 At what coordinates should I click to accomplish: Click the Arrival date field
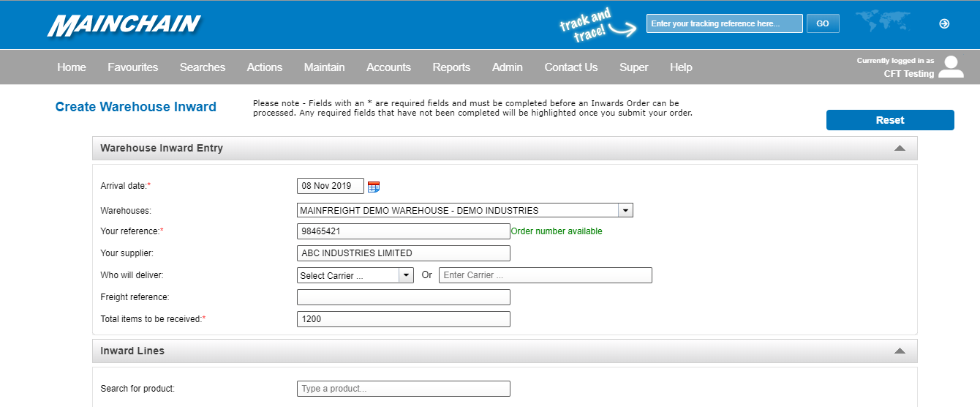click(331, 186)
